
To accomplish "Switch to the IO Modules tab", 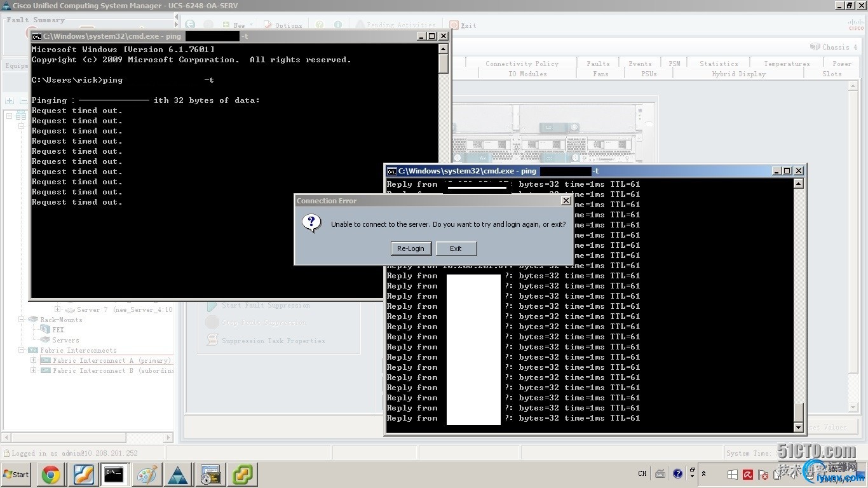I will coord(527,74).
